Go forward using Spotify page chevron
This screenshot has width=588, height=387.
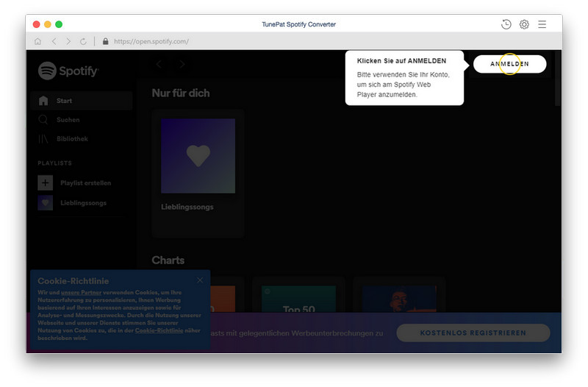[182, 64]
